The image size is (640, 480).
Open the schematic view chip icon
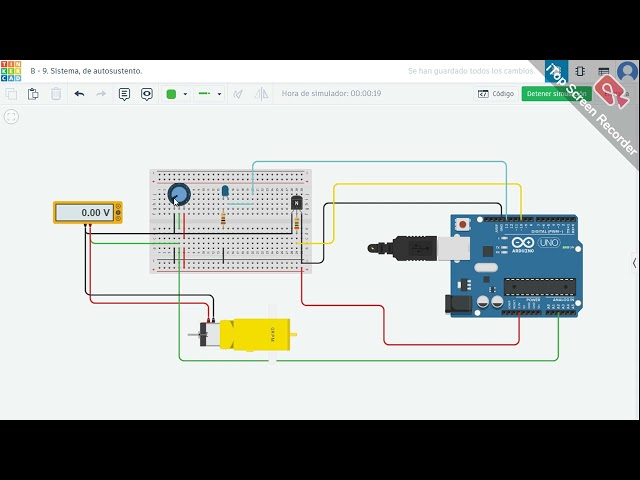click(580, 71)
